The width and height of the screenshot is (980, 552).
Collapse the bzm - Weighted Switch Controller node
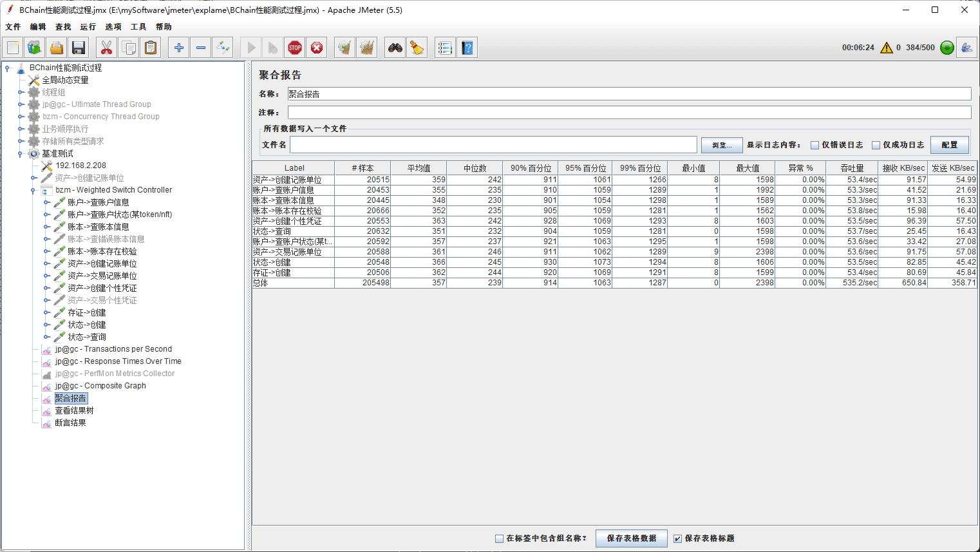[x=33, y=191]
